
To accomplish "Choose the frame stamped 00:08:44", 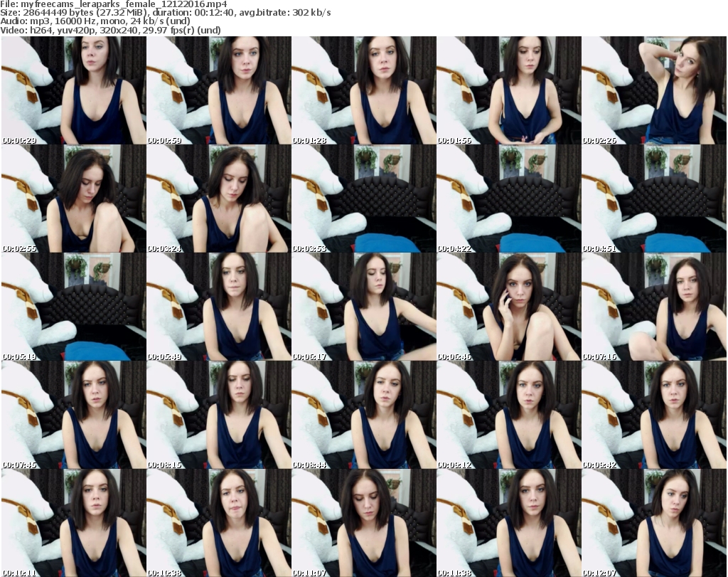I will (x=364, y=415).
